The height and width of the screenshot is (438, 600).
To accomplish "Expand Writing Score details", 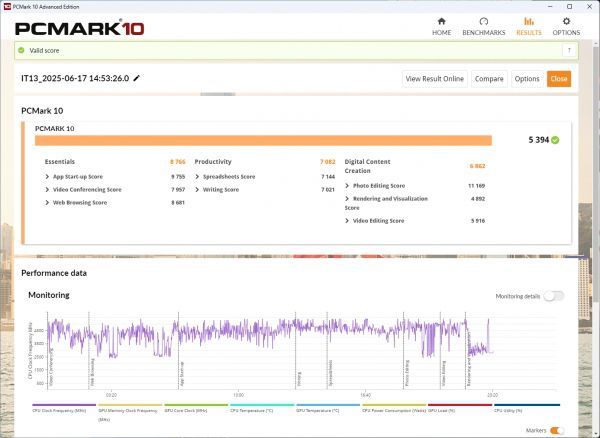I will click(197, 190).
